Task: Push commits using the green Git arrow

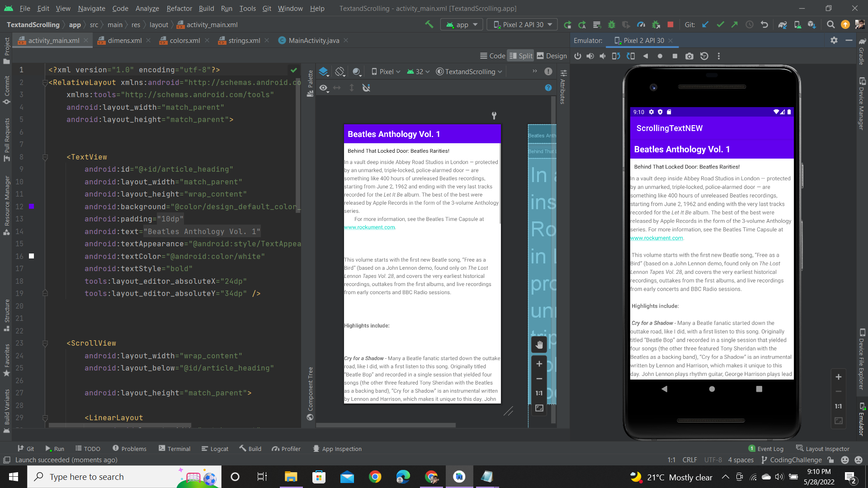Action: (x=735, y=24)
